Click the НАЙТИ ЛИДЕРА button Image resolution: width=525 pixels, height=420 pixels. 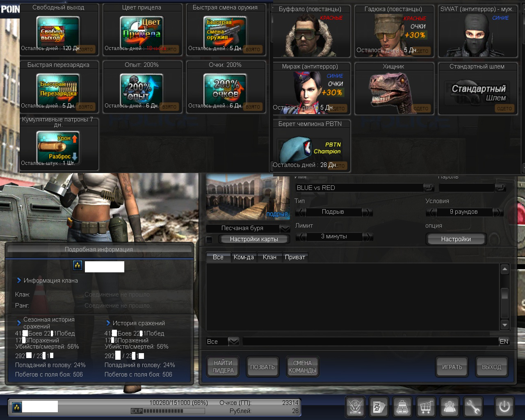click(223, 367)
